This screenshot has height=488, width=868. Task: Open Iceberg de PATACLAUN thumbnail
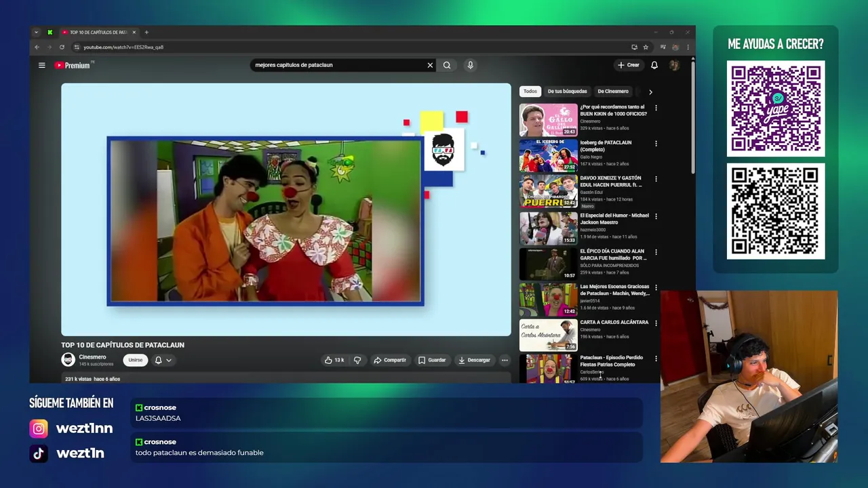click(548, 156)
